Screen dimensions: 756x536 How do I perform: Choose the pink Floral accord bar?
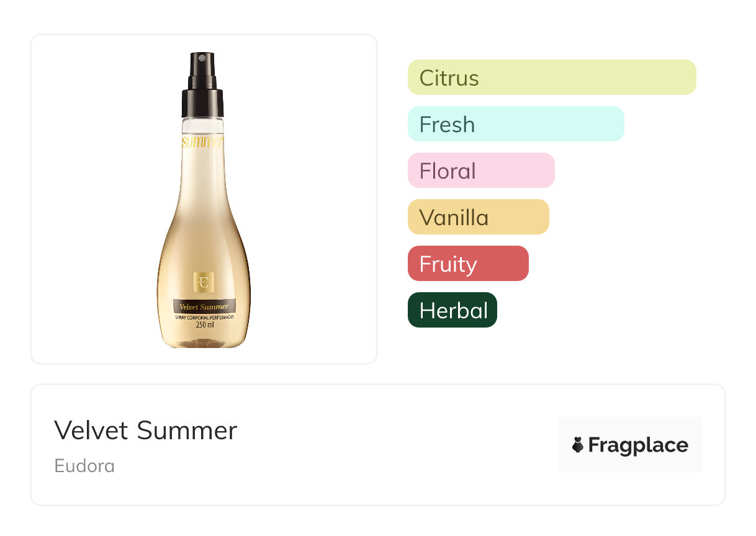pyautogui.click(x=480, y=171)
